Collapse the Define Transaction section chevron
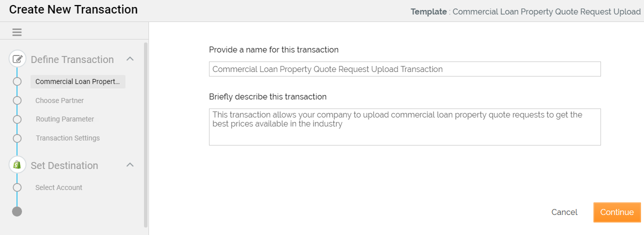644x235 pixels. point(130,59)
